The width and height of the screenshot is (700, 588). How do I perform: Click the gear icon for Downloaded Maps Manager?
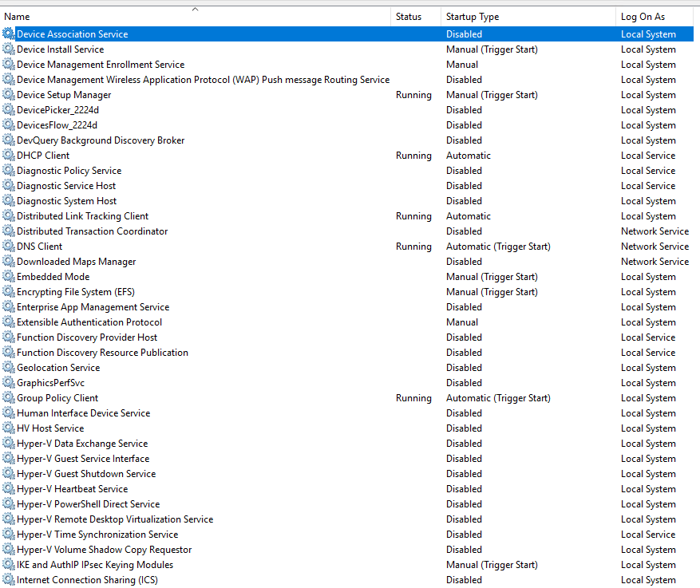pyautogui.click(x=9, y=262)
